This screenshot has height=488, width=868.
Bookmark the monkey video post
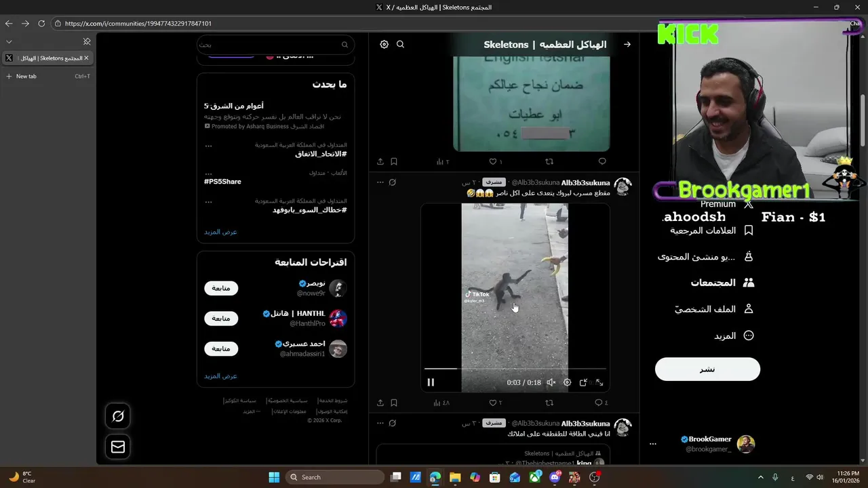tap(394, 403)
